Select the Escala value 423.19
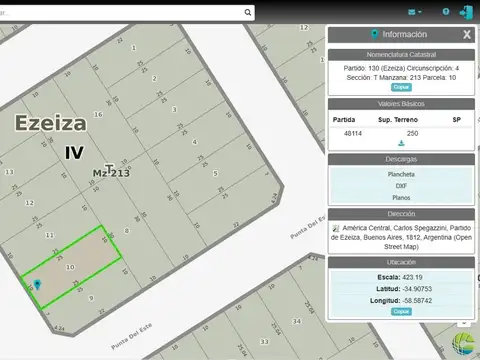The width and height of the screenshot is (480, 360). point(412,277)
